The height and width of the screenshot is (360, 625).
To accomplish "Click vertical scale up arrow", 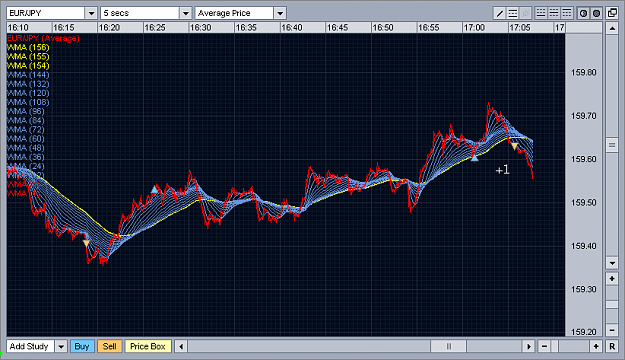I will [612, 28].
